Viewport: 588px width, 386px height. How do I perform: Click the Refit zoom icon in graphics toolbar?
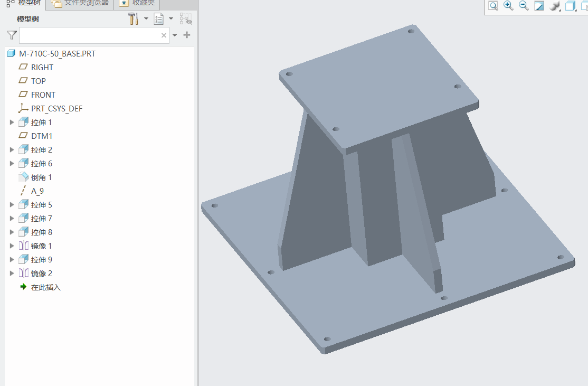(x=493, y=6)
